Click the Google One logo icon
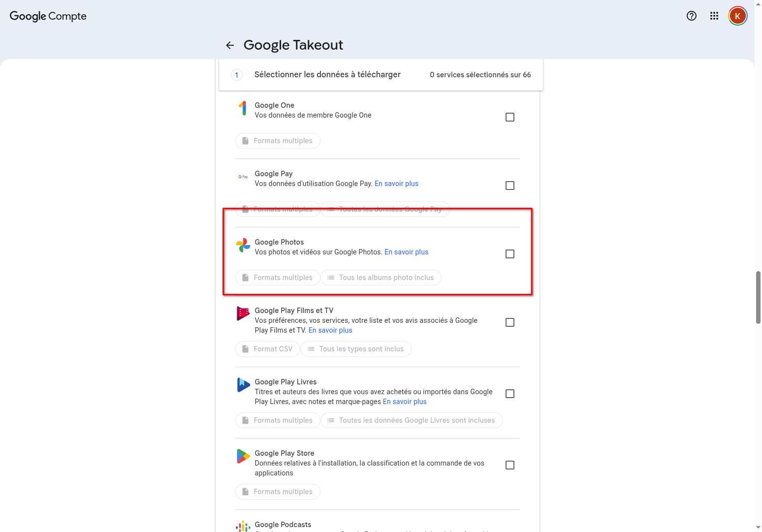This screenshot has height=532, width=762. 243,108
